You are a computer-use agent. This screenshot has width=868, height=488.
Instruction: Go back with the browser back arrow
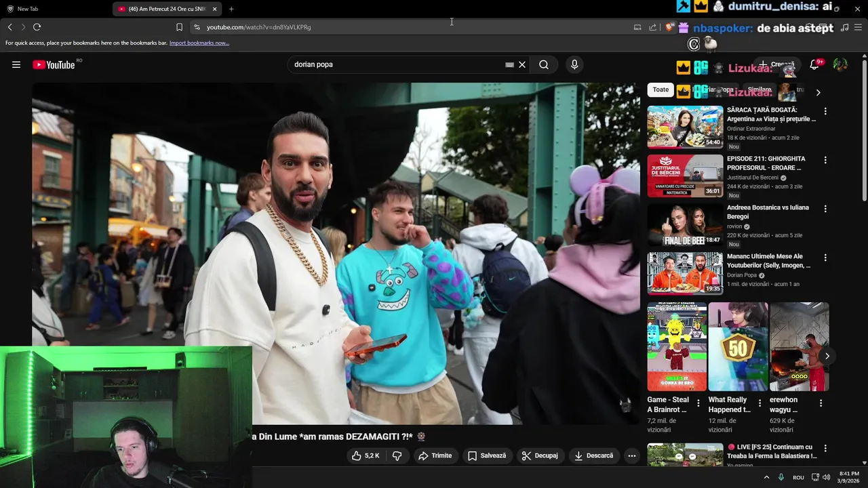coord(9,27)
